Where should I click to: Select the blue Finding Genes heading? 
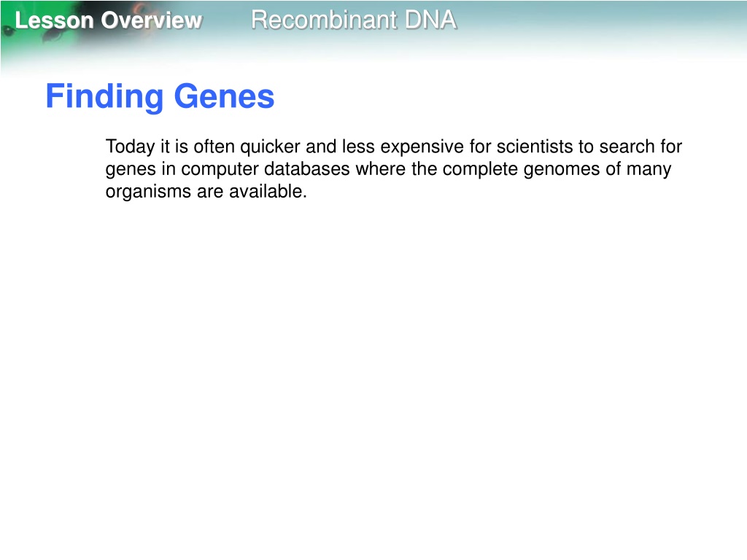click(160, 97)
